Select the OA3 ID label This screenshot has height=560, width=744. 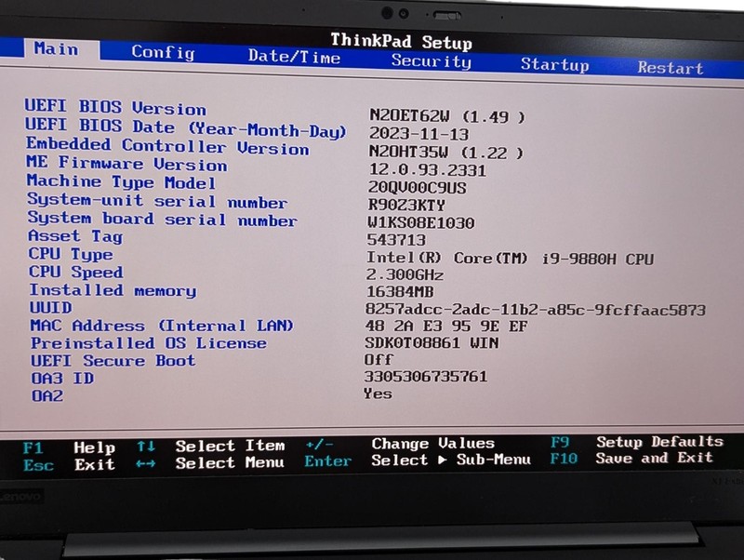[62, 379]
